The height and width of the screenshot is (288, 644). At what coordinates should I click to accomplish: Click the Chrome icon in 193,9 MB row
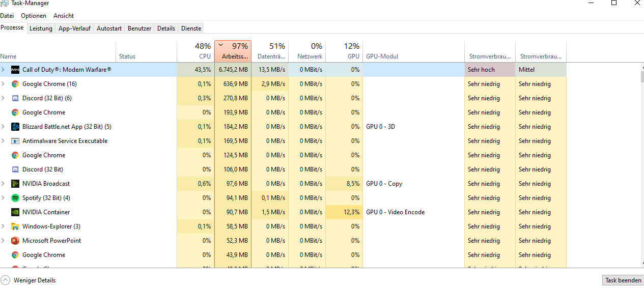coord(15,112)
